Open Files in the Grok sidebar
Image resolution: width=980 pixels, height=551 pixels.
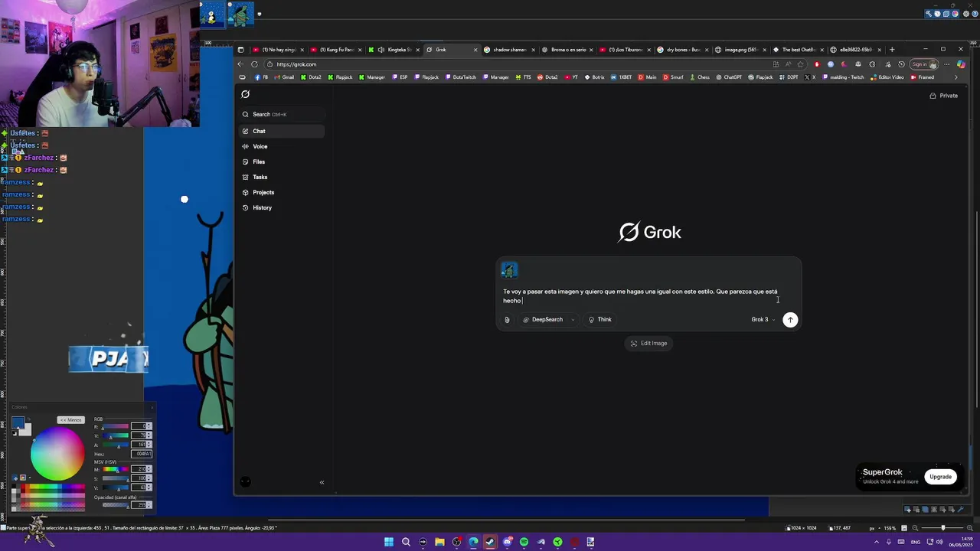(282, 161)
